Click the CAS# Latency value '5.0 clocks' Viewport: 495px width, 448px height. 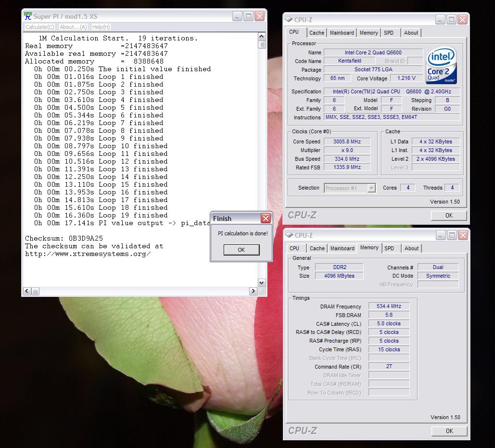click(389, 323)
